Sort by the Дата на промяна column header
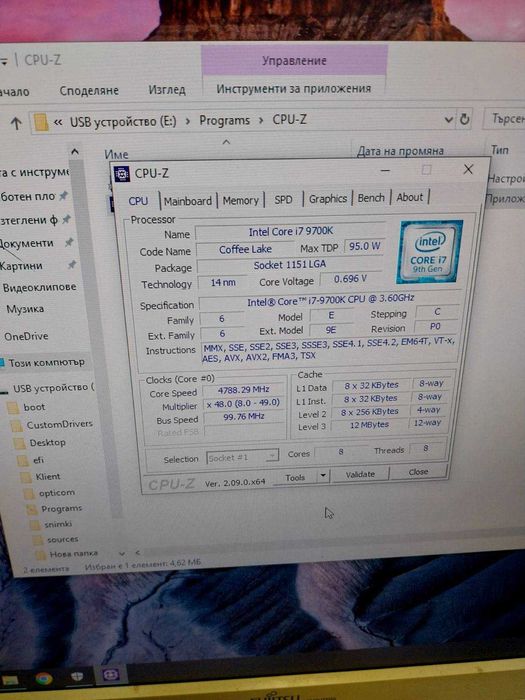The height and width of the screenshot is (700, 525). [x=400, y=151]
